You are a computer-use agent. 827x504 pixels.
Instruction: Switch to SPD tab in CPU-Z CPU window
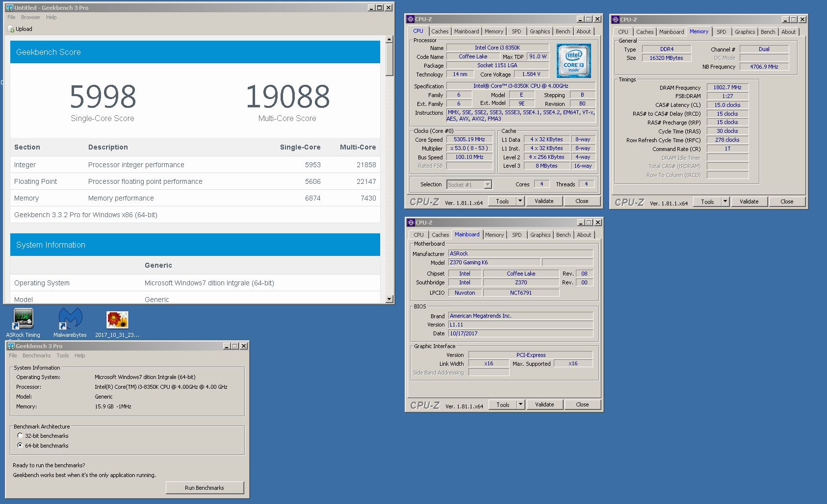click(x=517, y=31)
